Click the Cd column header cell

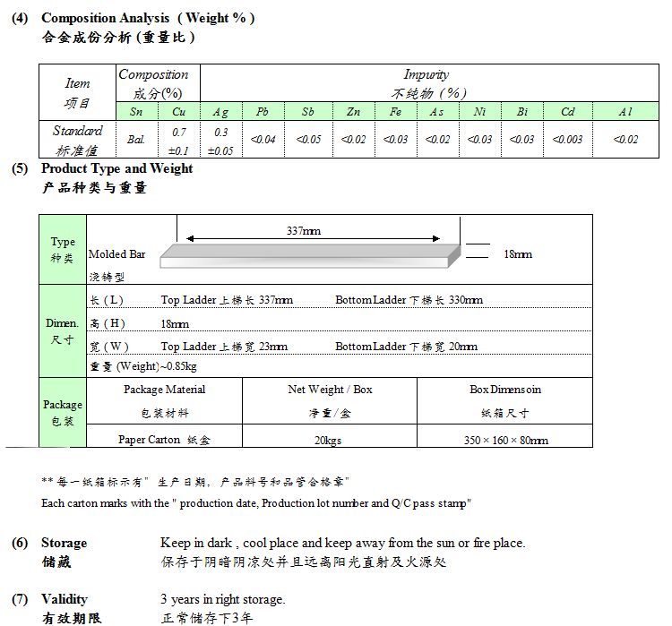coord(567,112)
